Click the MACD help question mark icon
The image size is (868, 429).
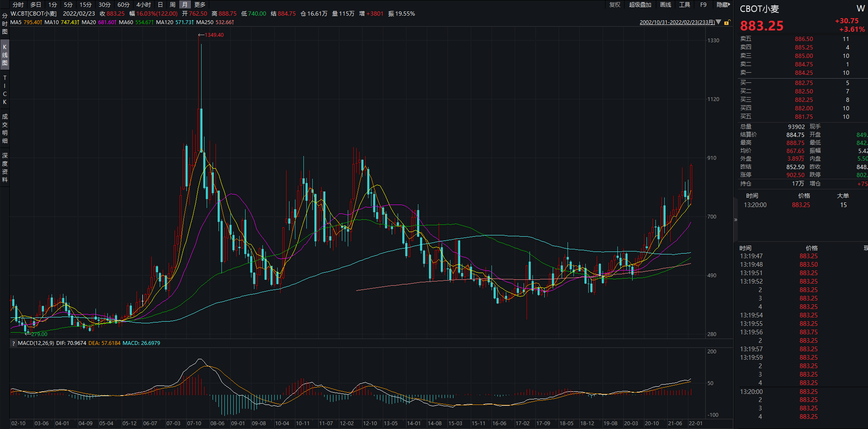coord(14,343)
